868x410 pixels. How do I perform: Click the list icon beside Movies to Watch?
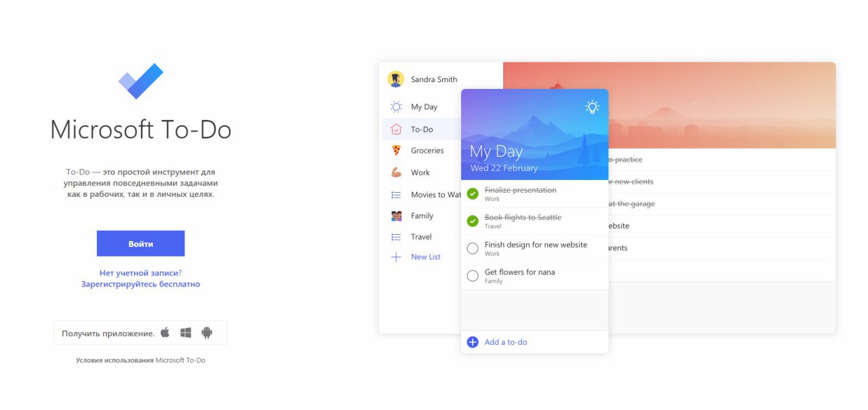click(396, 195)
